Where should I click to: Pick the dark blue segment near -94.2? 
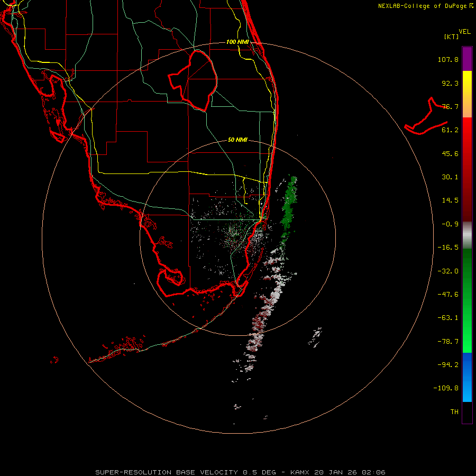(x=467, y=364)
